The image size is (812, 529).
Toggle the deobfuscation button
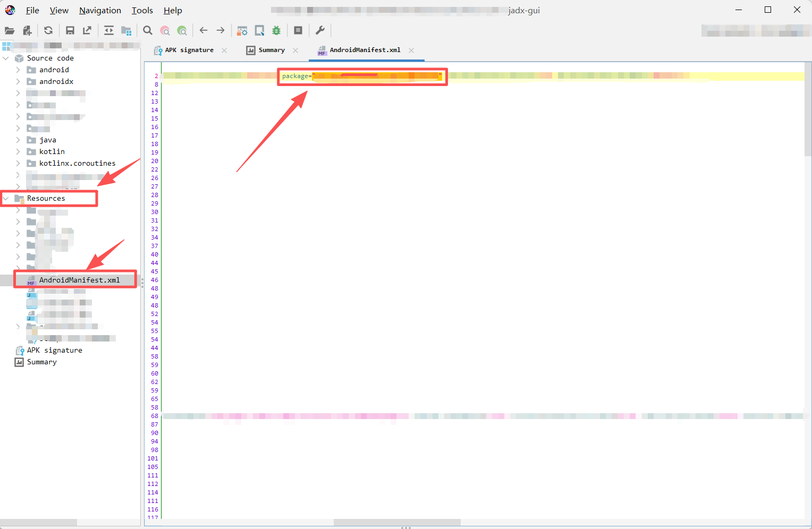[242, 31]
